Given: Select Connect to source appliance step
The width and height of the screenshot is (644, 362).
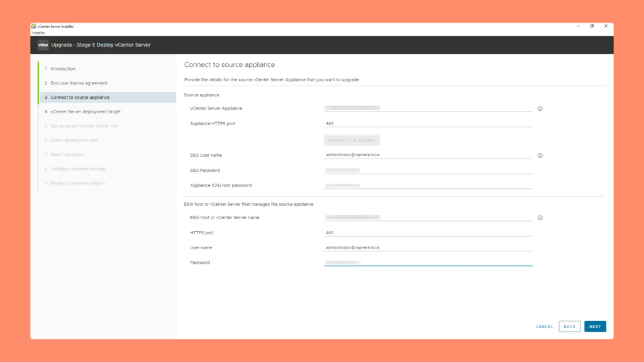Looking at the screenshot, I should [80, 98].
